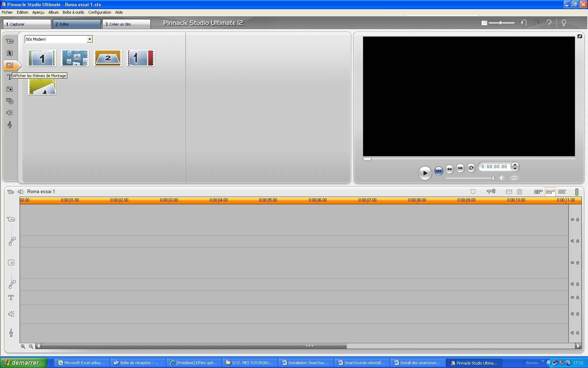Adjust the preview size slider
This screenshot has height=368, width=588.
click(501, 23)
